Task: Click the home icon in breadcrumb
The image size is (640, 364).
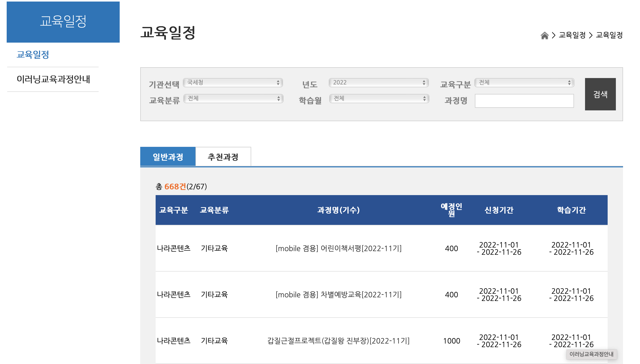Action: pos(544,35)
